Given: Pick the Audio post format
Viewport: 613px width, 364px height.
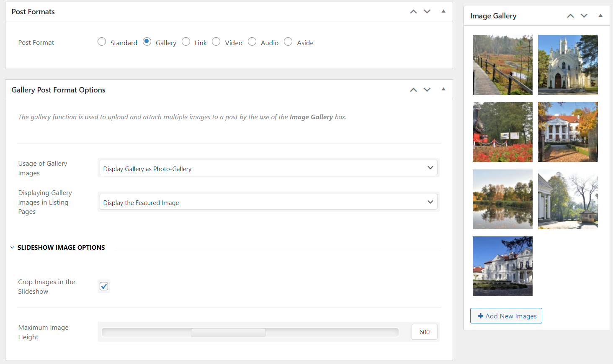Looking at the screenshot, I should [252, 42].
